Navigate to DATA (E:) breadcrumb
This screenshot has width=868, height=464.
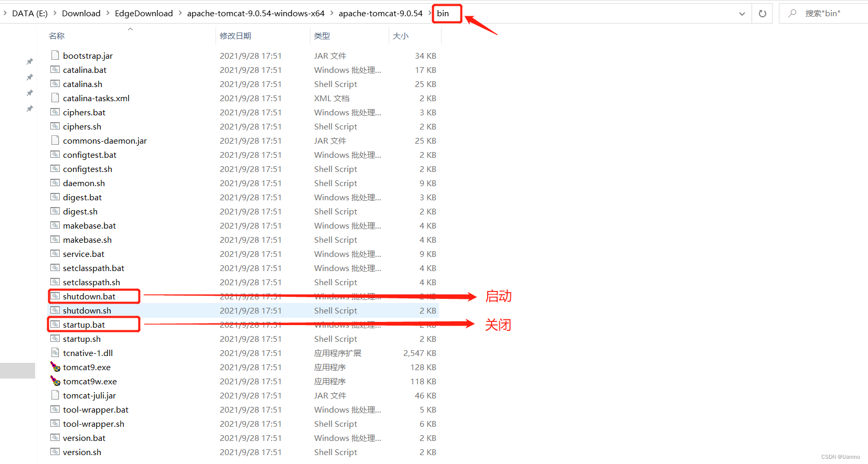pyautogui.click(x=30, y=13)
